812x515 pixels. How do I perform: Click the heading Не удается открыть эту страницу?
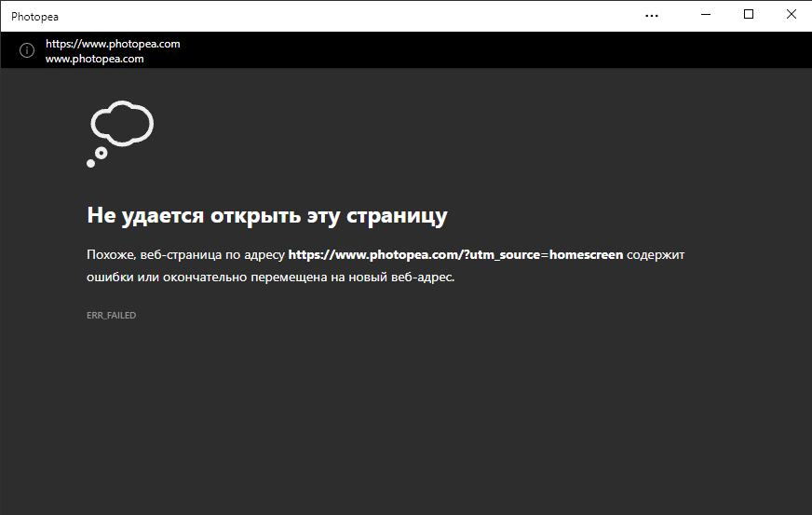point(267,215)
